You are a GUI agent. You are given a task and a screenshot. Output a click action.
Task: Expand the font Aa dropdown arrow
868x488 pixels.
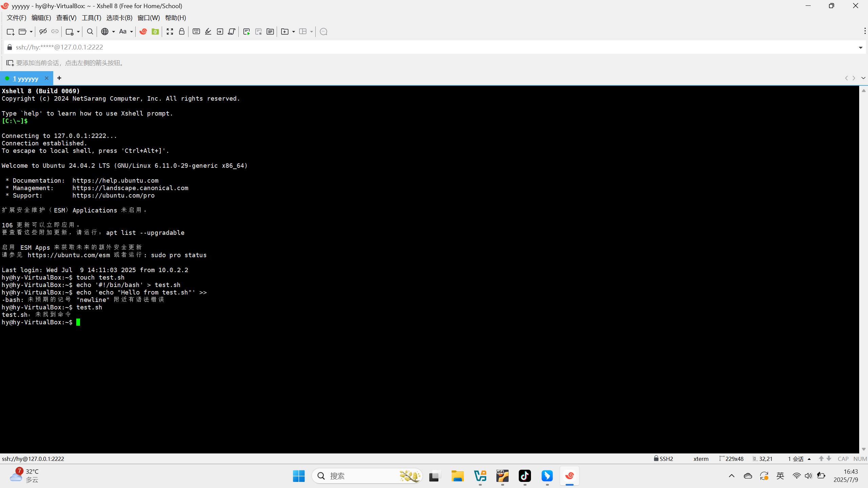pos(132,32)
